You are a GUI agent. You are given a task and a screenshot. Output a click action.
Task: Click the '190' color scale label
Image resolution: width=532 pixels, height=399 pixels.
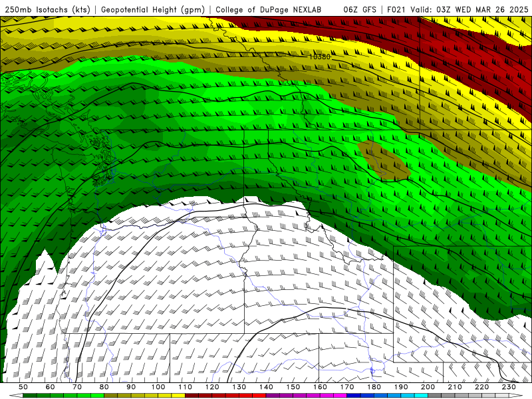click(x=401, y=387)
